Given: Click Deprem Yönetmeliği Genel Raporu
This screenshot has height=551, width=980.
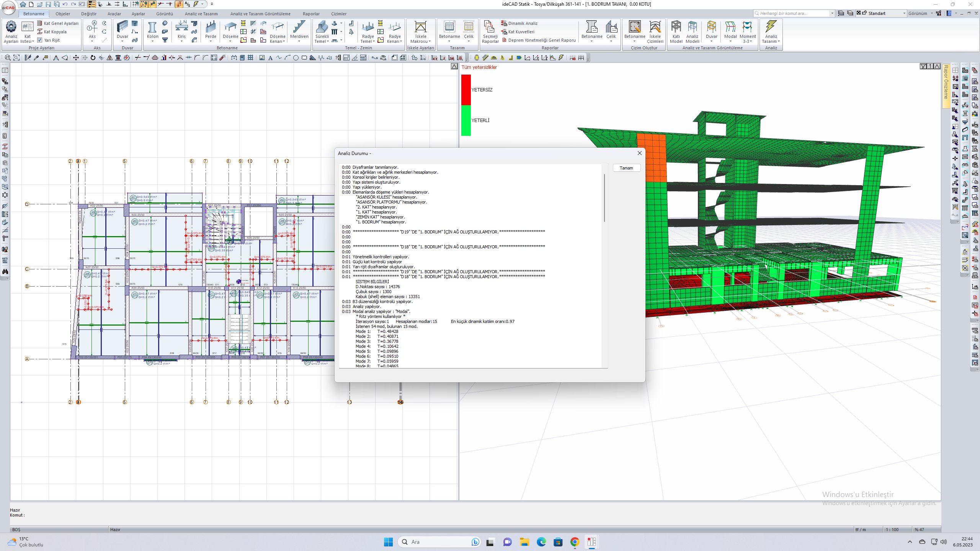Looking at the screenshot, I should pos(541,40).
